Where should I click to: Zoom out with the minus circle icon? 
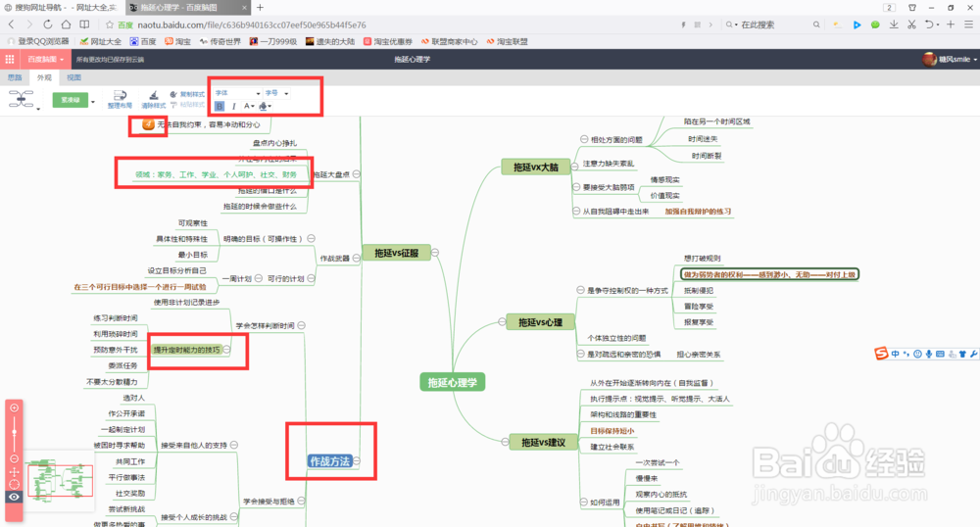coord(14,459)
